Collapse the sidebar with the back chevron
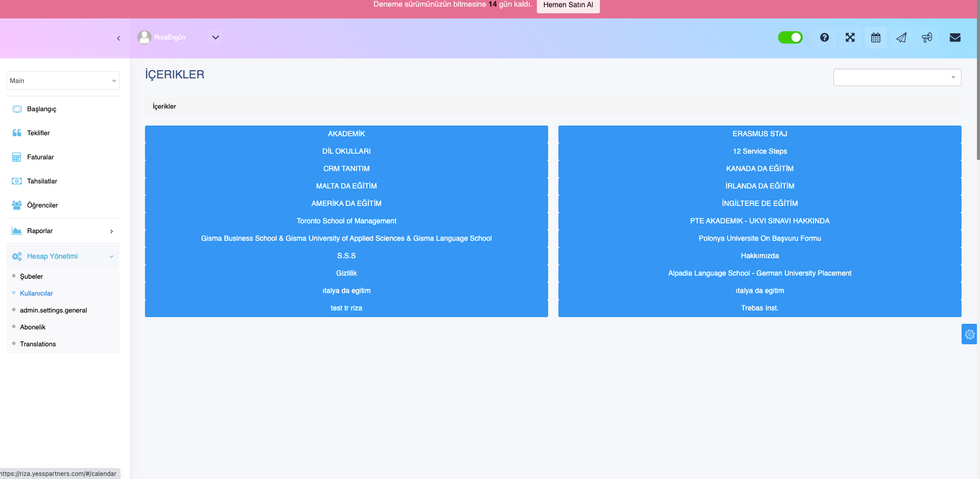 [118, 38]
